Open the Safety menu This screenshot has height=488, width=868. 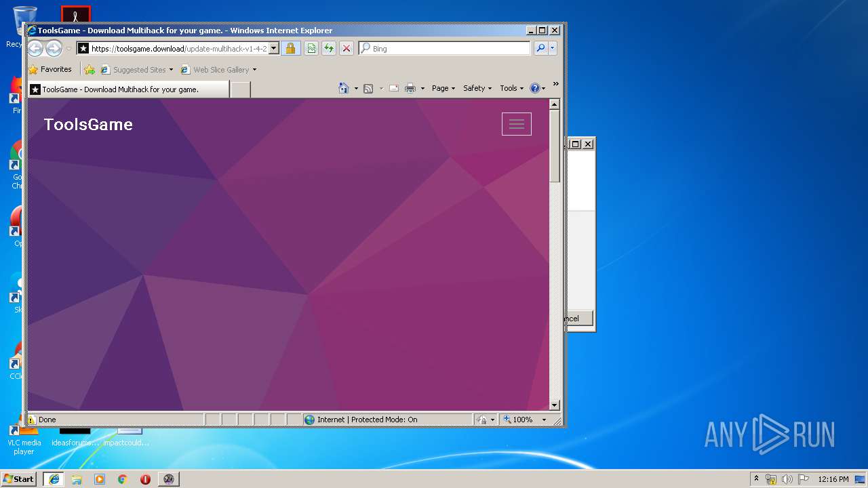[x=477, y=89]
